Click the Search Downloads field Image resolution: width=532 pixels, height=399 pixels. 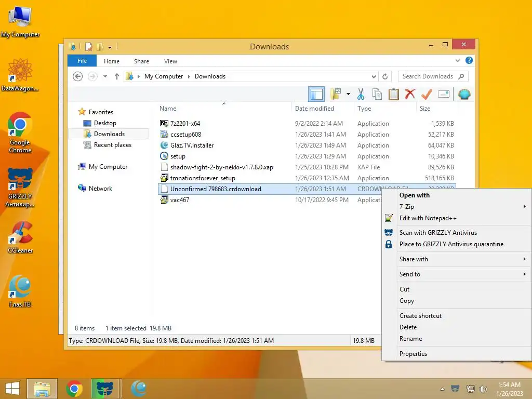click(x=433, y=76)
